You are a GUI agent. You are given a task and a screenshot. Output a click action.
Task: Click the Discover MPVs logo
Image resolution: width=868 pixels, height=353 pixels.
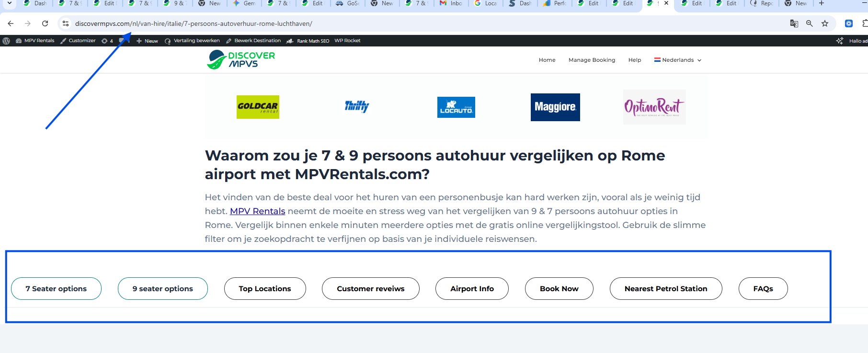(x=241, y=60)
